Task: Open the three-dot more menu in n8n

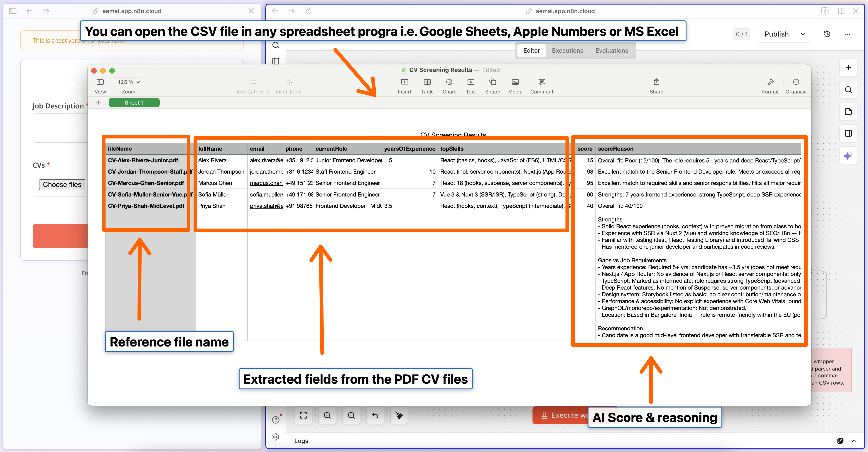Action: coord(847,34)
